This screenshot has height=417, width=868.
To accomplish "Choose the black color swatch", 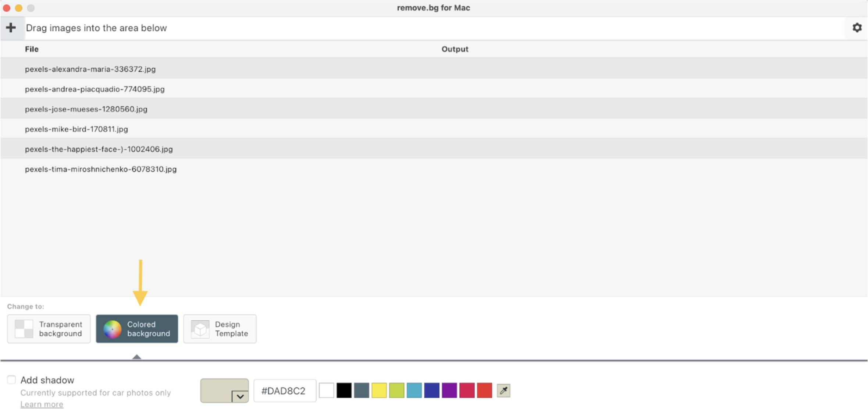I will (x=344, y=391).
